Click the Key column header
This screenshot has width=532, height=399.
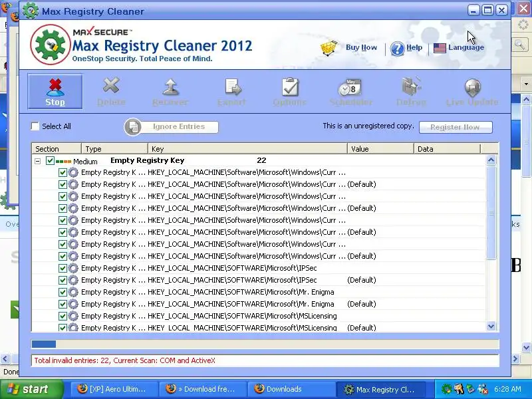[247, 148]
